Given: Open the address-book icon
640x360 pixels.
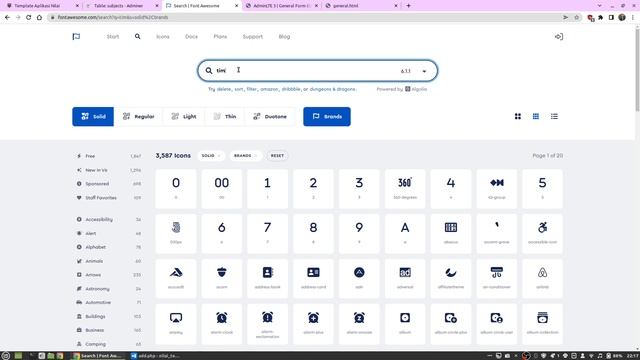Looking at the screenshot, I should point(267,278).
